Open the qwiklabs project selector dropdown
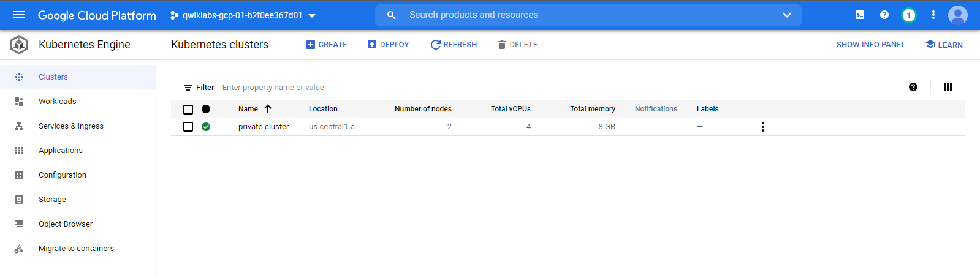This screenshot has height=278, width=980. (x=243, y=15)
